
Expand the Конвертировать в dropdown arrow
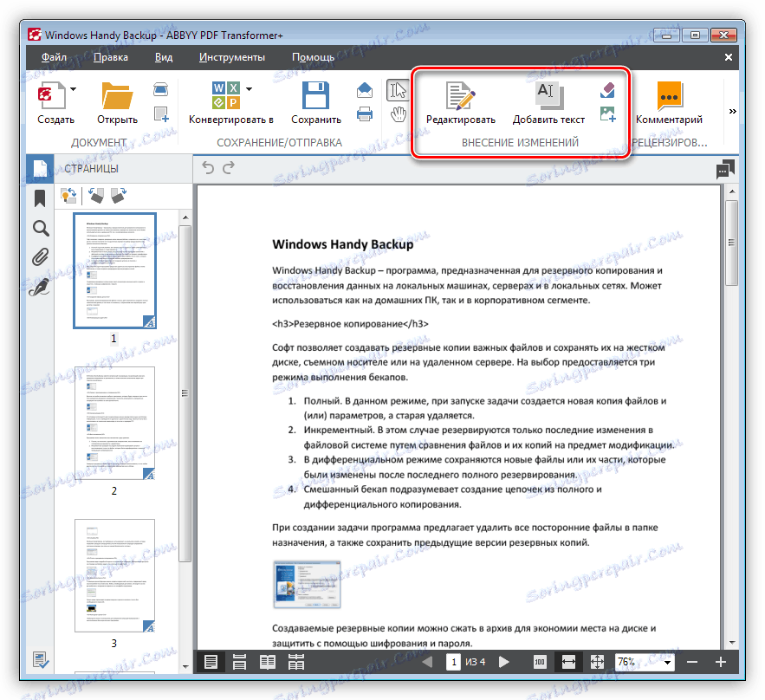249,89
